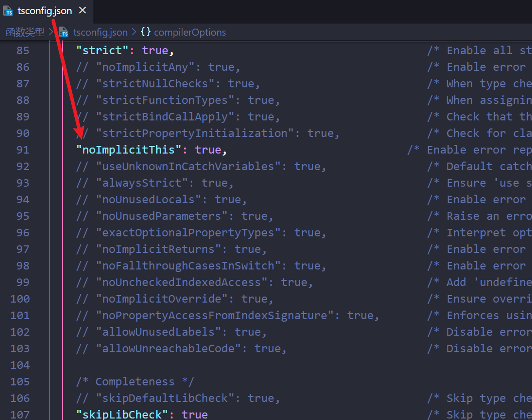The height and width of the screenshot is (420, 532).
Task: Expand breadcrumb chevron after tsconfig.json
Action: tap(134, 32)
